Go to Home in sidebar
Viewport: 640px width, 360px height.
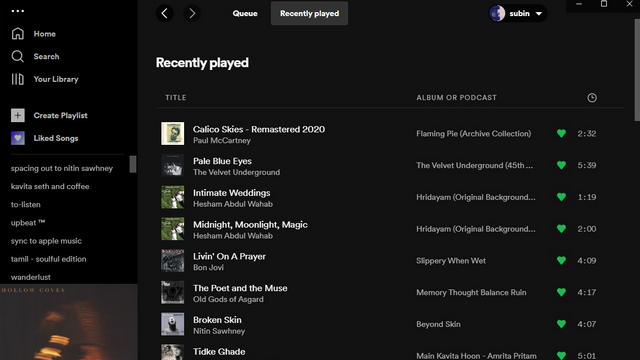tap(44, 34)
